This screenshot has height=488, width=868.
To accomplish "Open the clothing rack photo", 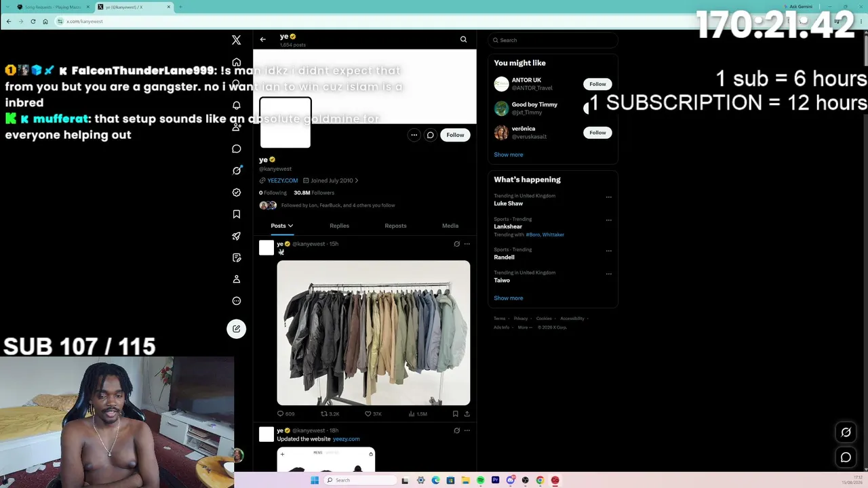I will (373, 333).
